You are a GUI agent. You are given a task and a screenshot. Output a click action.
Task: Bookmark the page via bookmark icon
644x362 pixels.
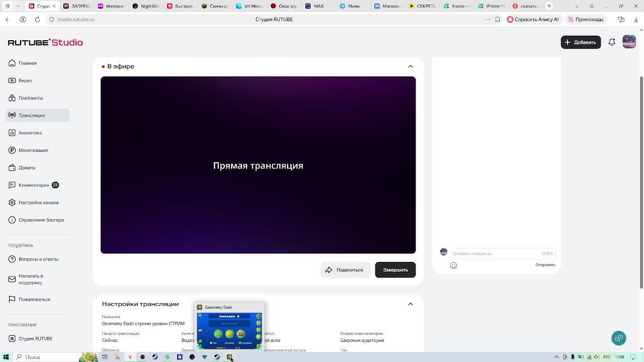click(497, 19)
